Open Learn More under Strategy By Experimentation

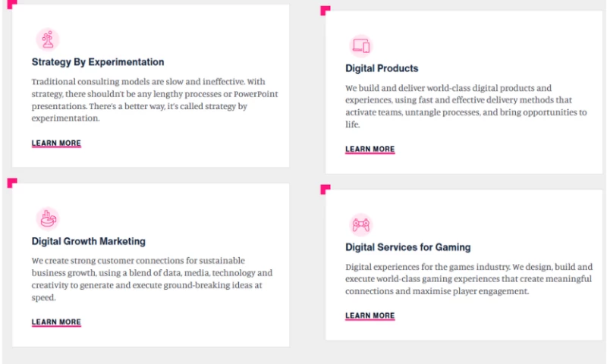(56, 143)
